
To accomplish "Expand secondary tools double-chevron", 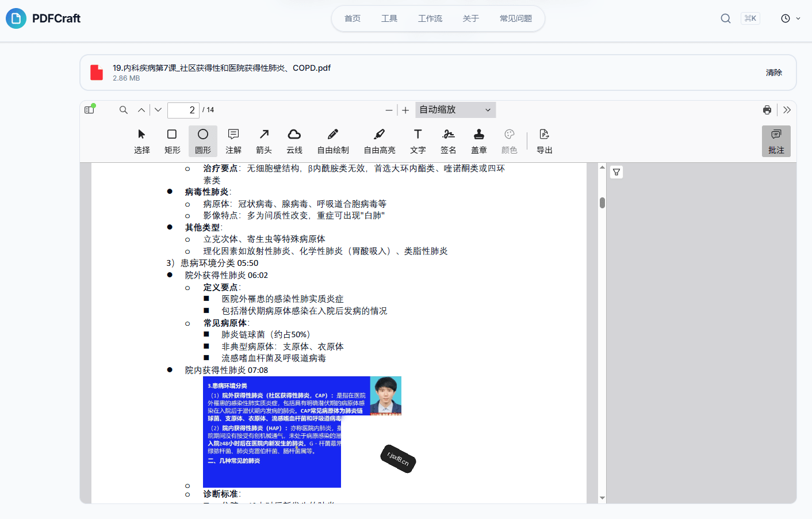I will coord(787,110).
